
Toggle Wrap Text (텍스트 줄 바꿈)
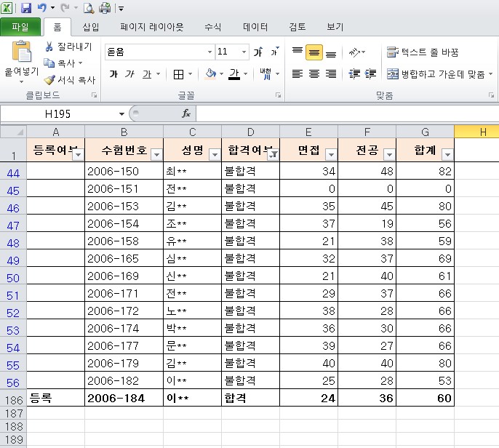tap(423, 52)
